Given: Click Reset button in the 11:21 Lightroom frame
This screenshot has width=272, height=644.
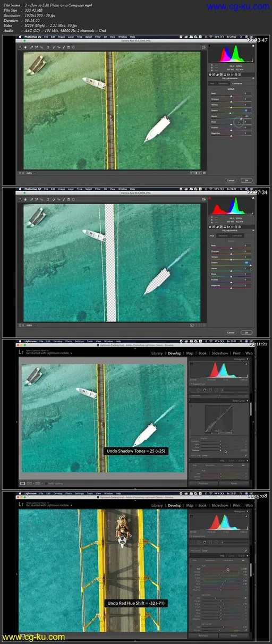Looking at the screenshot, I should [x=234, y=484].
